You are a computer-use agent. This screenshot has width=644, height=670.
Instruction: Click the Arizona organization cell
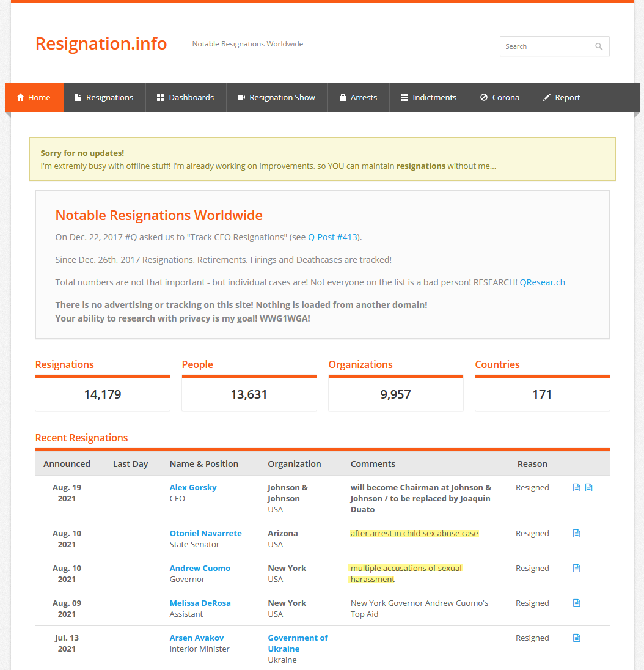[283, 533]
